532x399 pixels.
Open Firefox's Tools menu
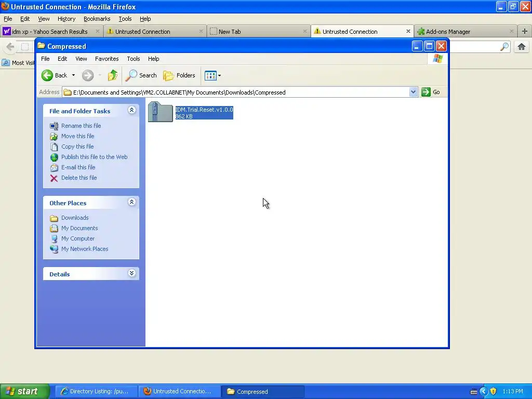click(125, 19)
